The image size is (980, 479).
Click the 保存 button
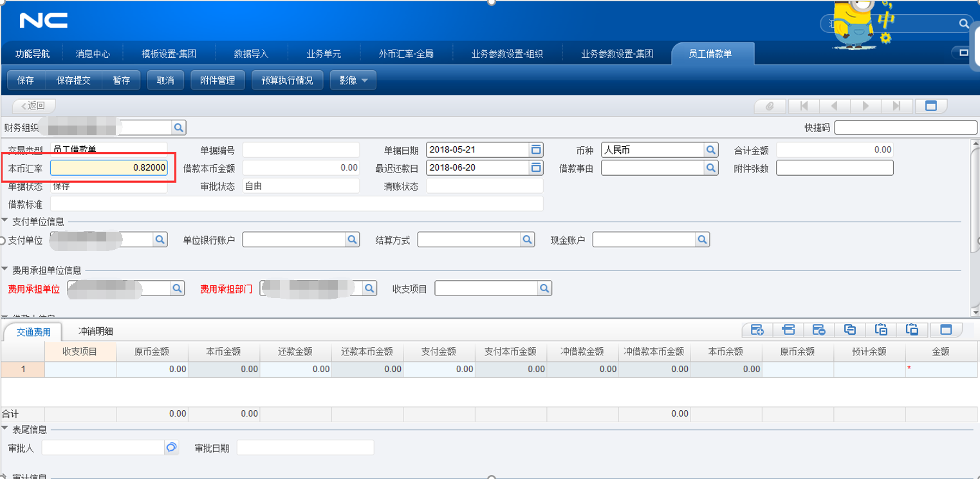click(x=26, y=80)
